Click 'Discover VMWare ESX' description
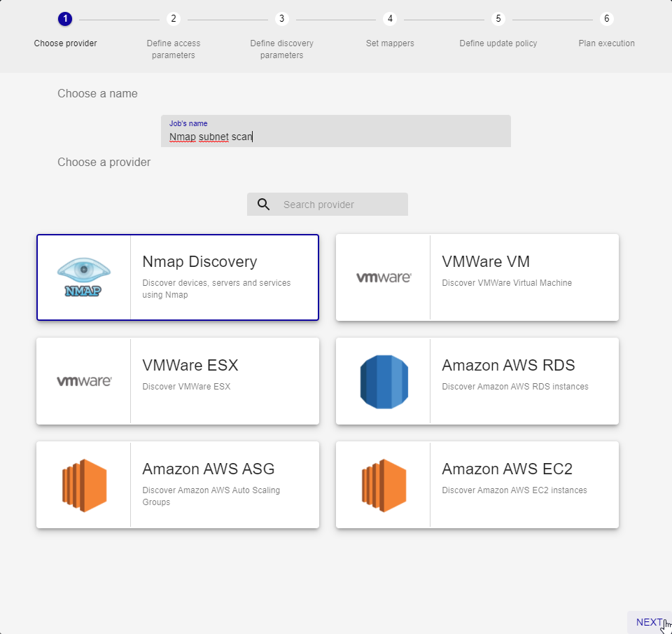 point(186,387)
